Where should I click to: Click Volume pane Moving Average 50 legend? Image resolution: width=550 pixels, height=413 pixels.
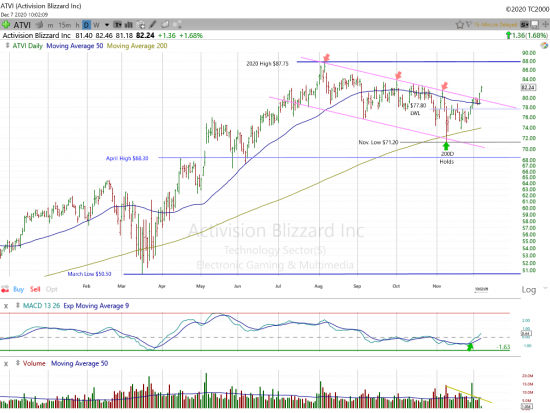(80, 363)
